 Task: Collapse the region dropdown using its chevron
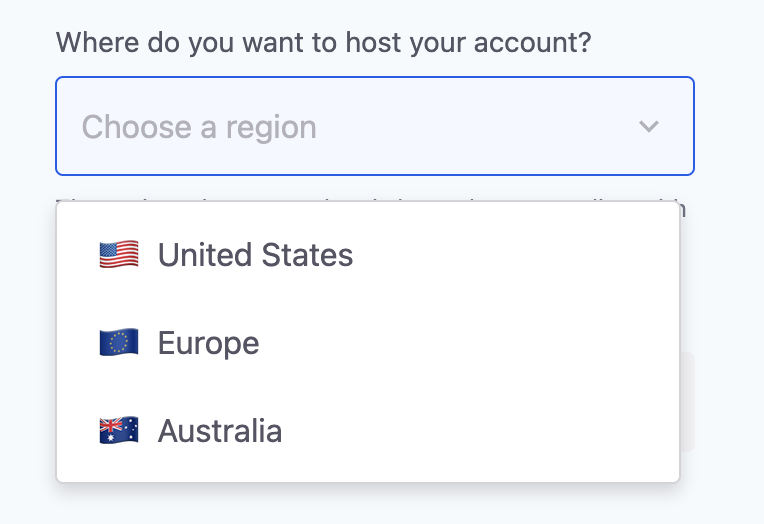point(649,127)
